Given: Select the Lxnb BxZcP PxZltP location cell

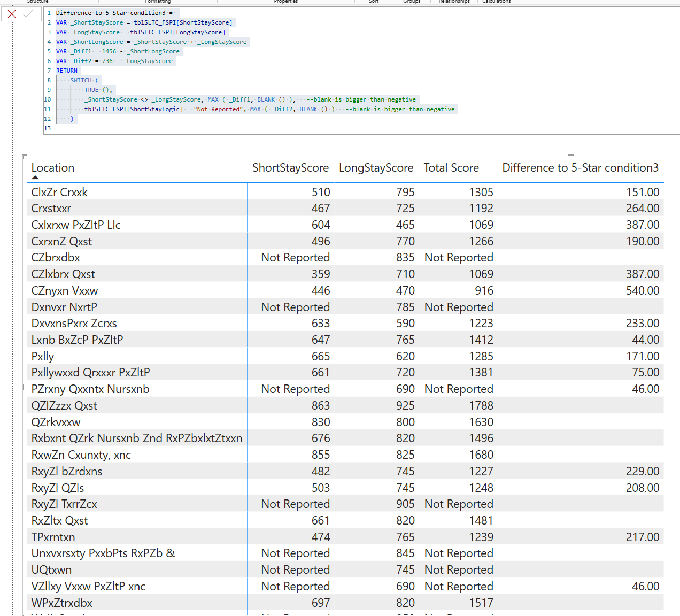Looking at the screenshot, I should [77, 340].
